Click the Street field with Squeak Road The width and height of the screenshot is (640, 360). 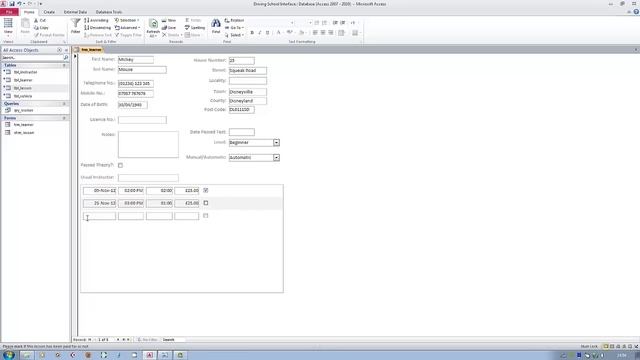(247, 71)
